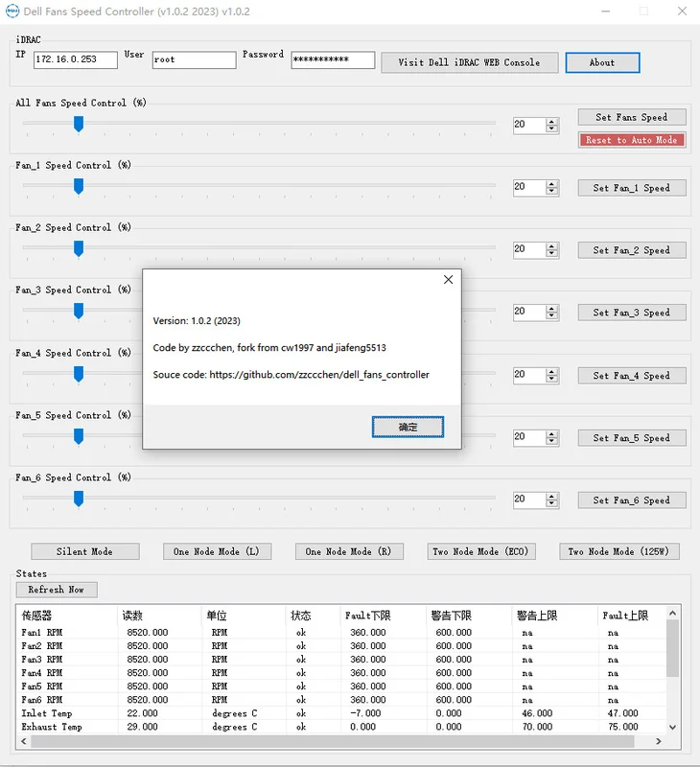700x767 pixels.
Task: Click the 传感器 column header
Action: tap(67, 615)
